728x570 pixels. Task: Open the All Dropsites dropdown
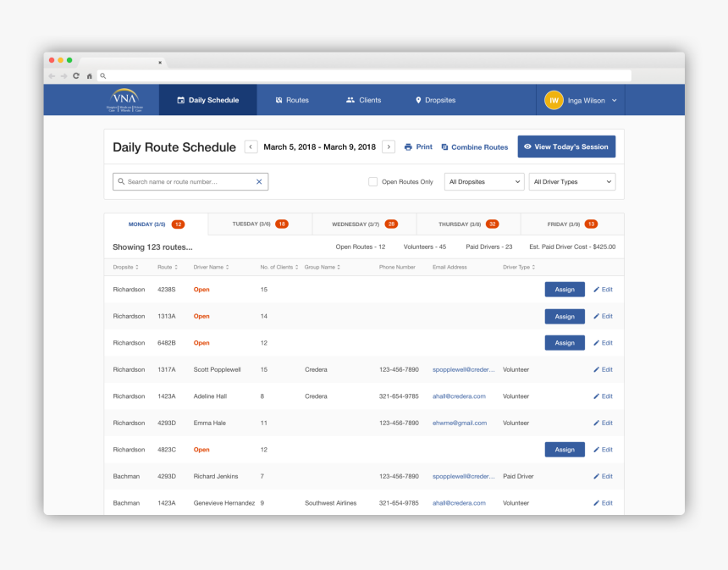(484, 181)
